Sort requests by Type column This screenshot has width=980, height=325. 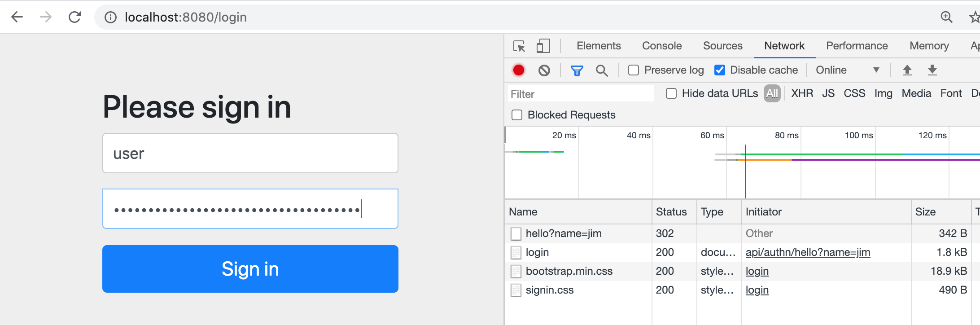[719, 212]
